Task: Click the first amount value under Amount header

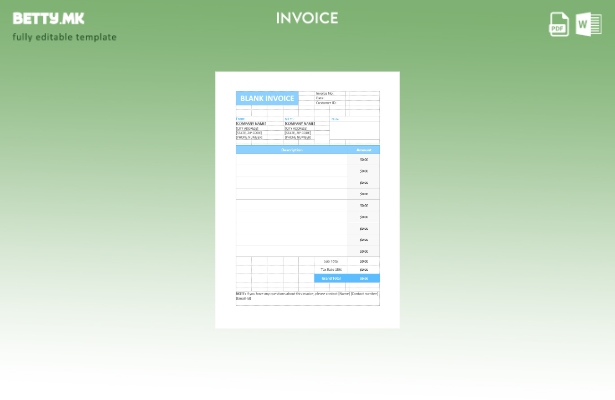Action: [364, 159]
